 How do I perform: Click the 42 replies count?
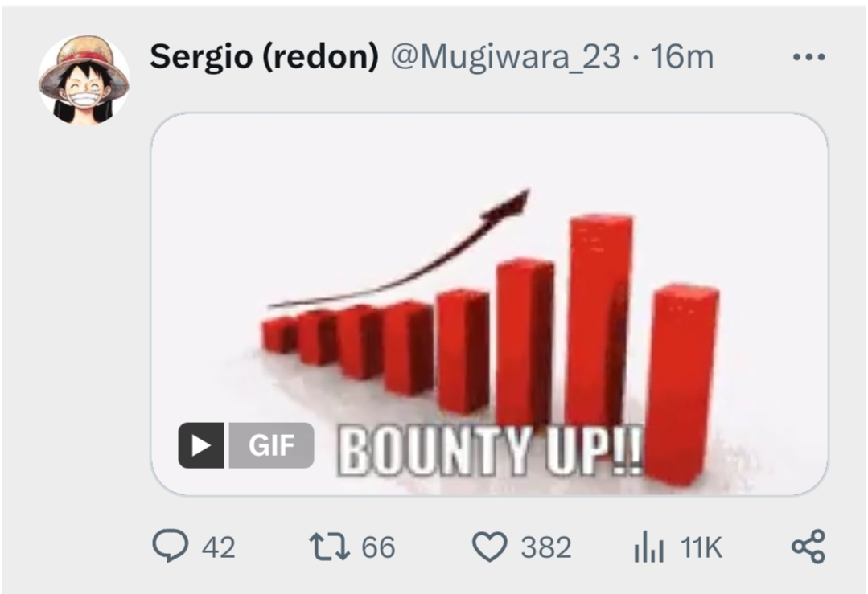coord(219,547)
